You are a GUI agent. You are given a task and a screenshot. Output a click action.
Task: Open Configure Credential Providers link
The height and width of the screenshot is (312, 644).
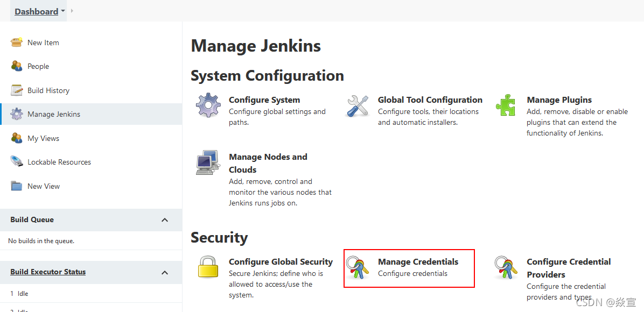coord(569,268)
